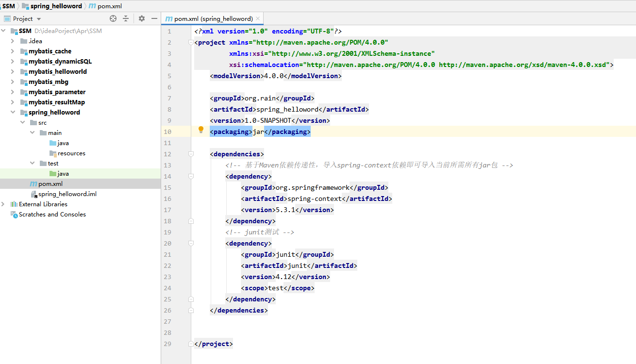
Task: Select mybatis_cache module folder icon
Action: (24, 51)
